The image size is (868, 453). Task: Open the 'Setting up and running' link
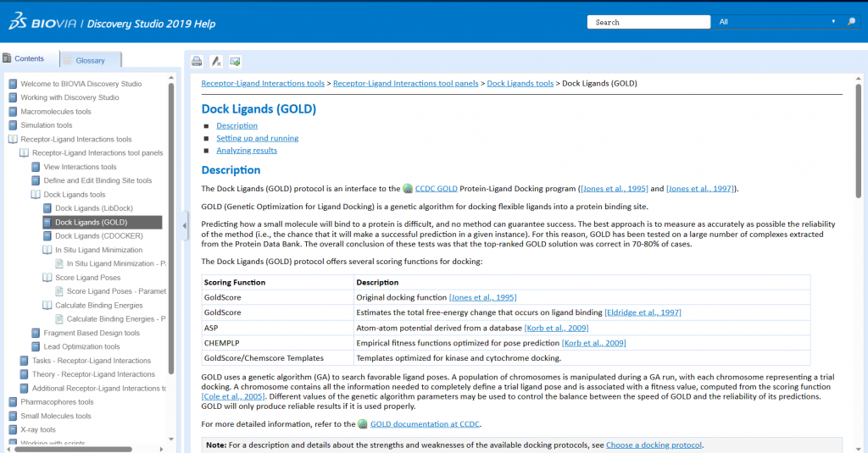pos(257,138)
